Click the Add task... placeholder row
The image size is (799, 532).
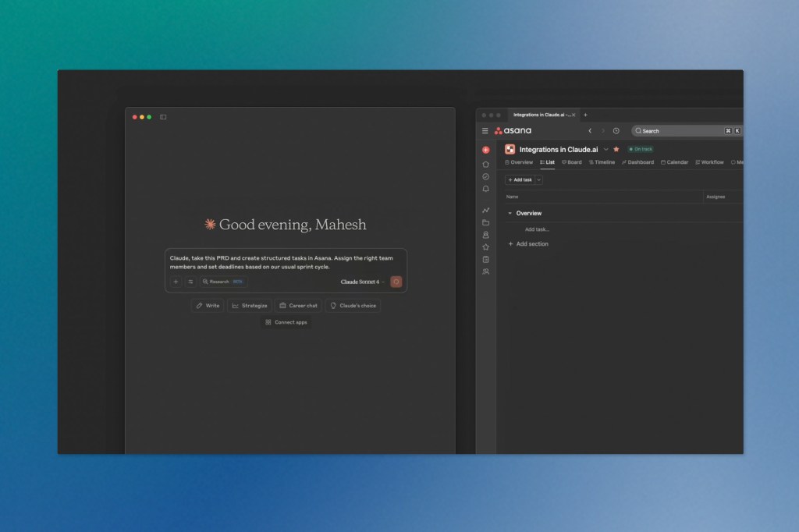pos(537,229)
